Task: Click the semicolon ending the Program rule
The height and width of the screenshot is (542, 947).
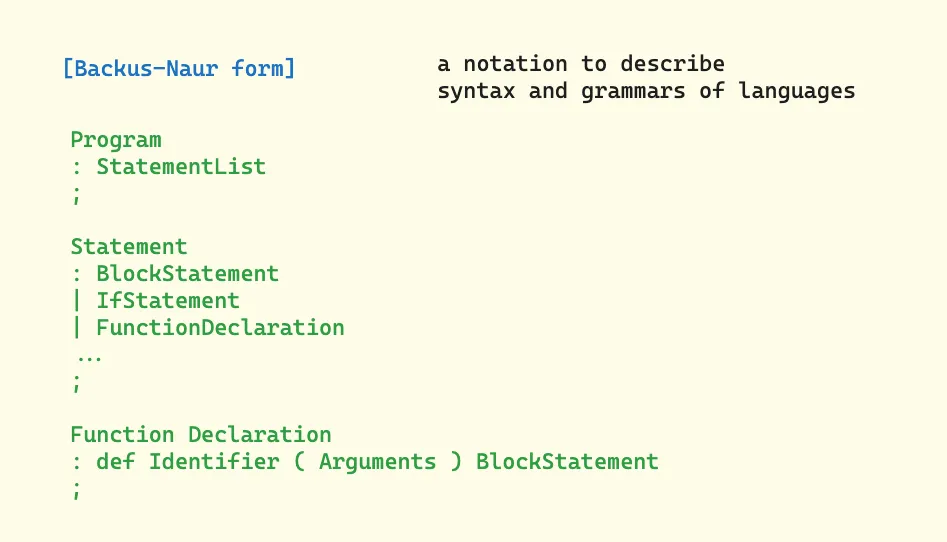Action: click(75, 195)
